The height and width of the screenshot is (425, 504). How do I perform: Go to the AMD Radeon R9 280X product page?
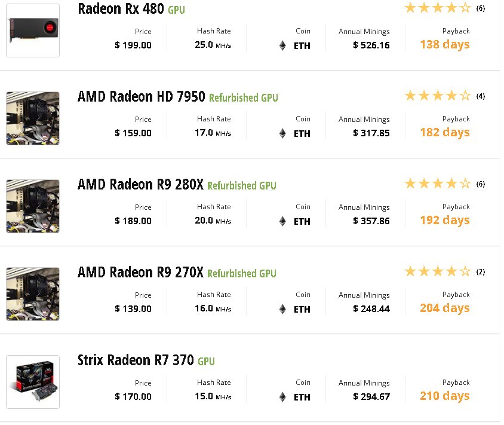tap(140, 185)
